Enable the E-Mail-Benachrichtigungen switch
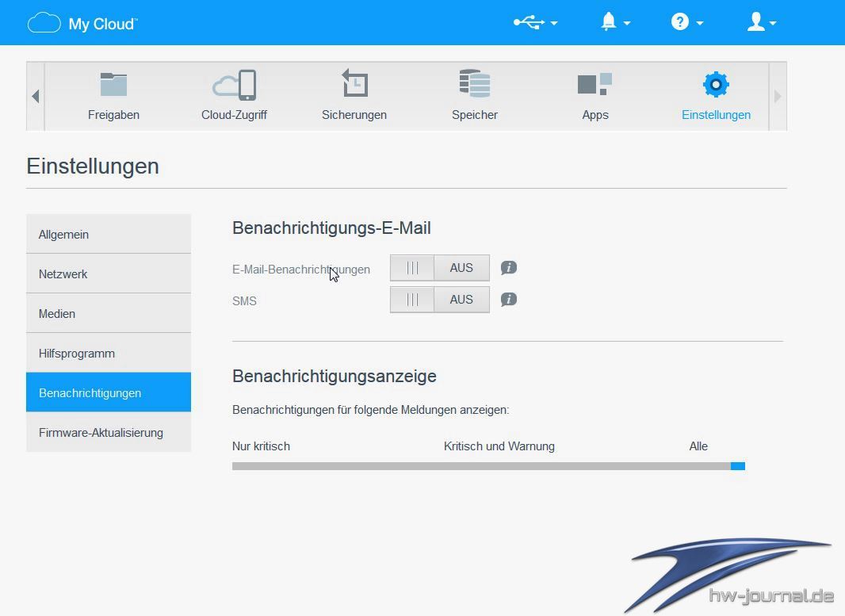 [439, 268]
